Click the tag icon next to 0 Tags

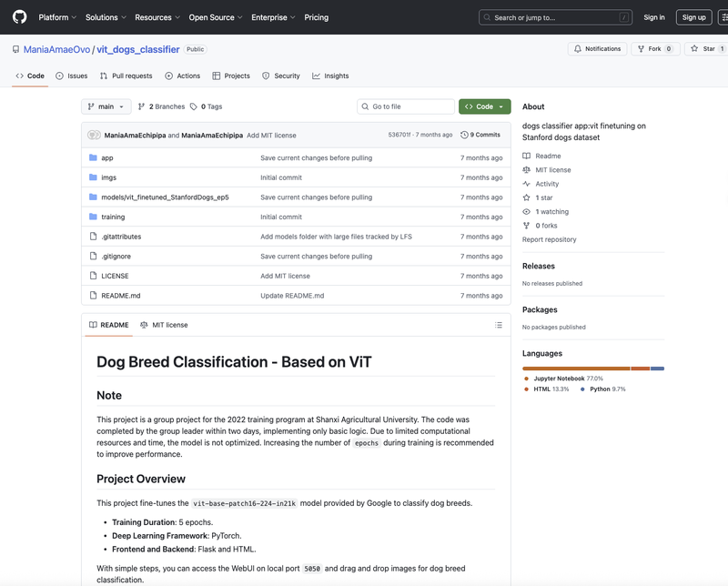tap(194, 106)
